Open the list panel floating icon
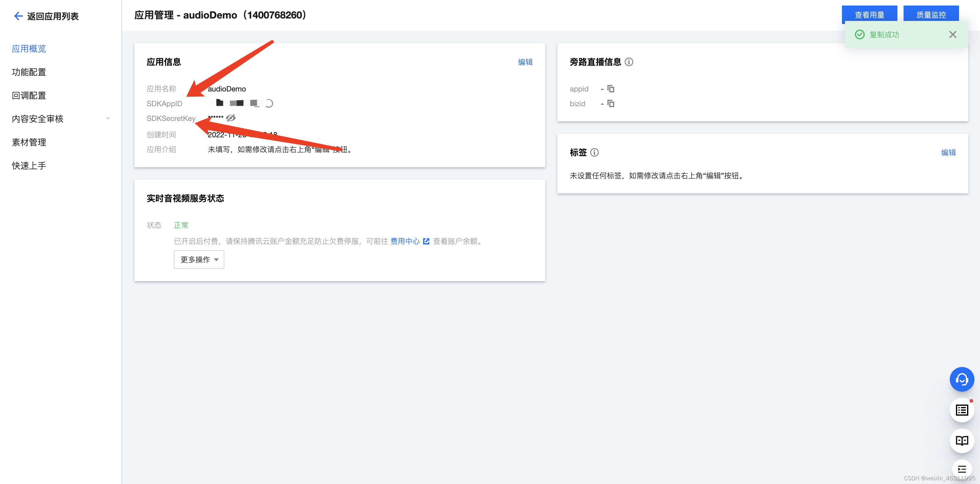Viewport: 980px width, 484px height. (962, 410)
